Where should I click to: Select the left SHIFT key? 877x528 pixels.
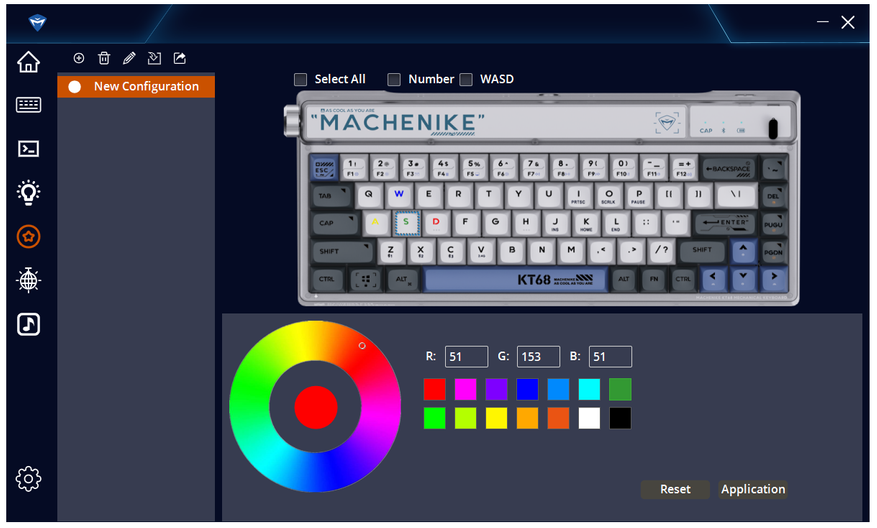(342, 251)
